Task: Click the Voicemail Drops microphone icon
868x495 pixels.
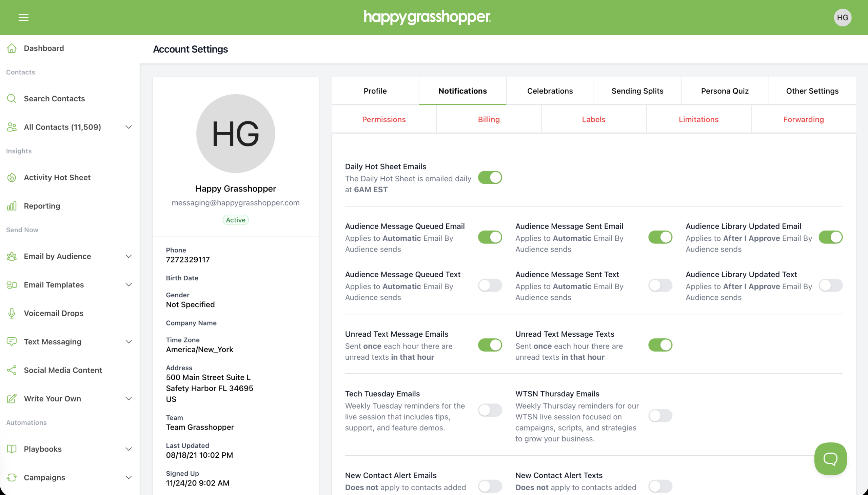Action: coord(12,313)
